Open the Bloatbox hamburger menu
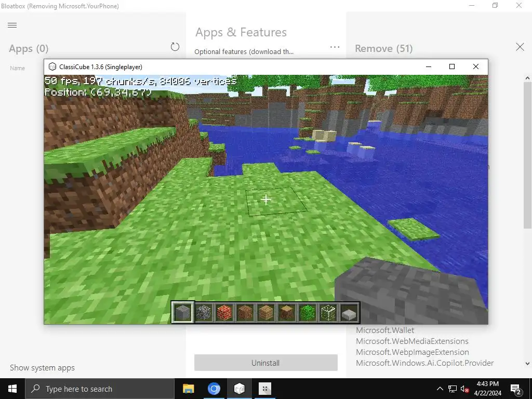532x399 pixels. tap(12, 25)
